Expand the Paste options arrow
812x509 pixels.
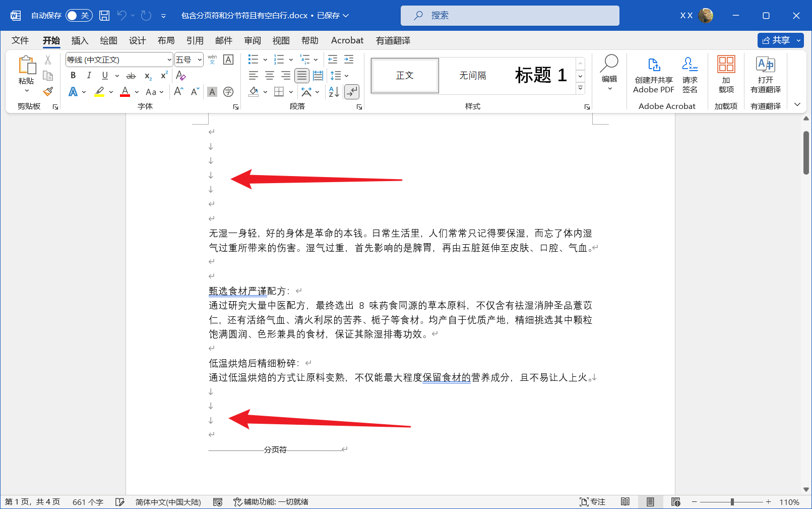(x=27, y=91)
